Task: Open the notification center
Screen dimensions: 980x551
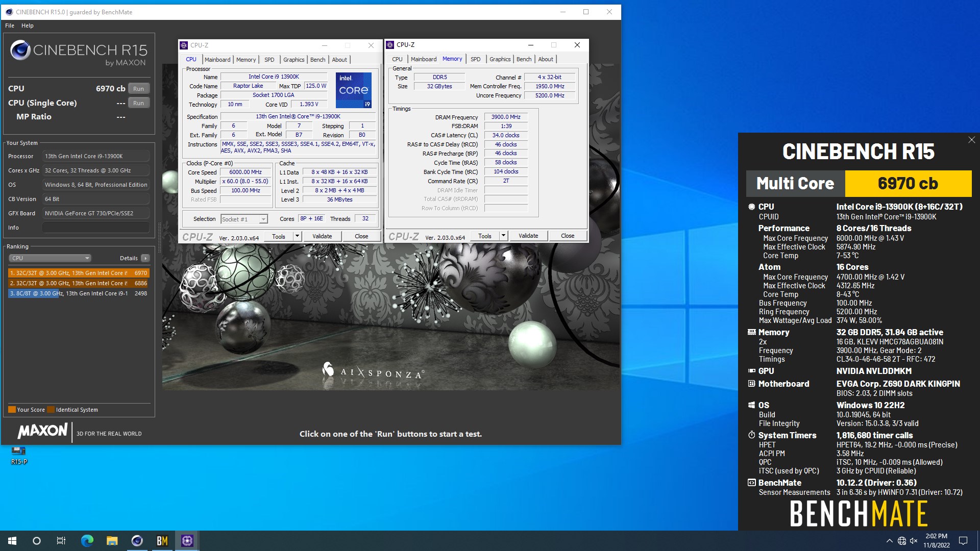Action: pos(963,541)
